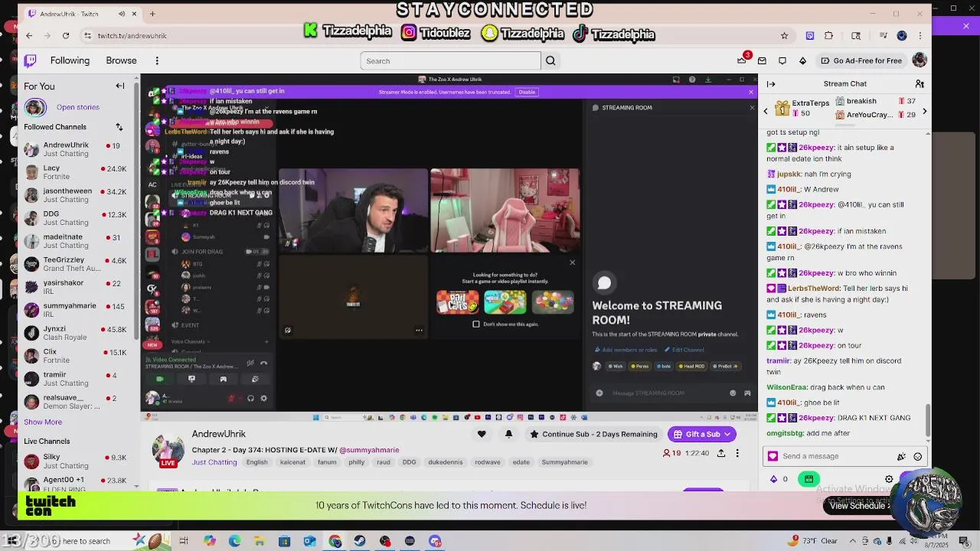
Task: Open the Browse tab
Action: tap(121, 60)
